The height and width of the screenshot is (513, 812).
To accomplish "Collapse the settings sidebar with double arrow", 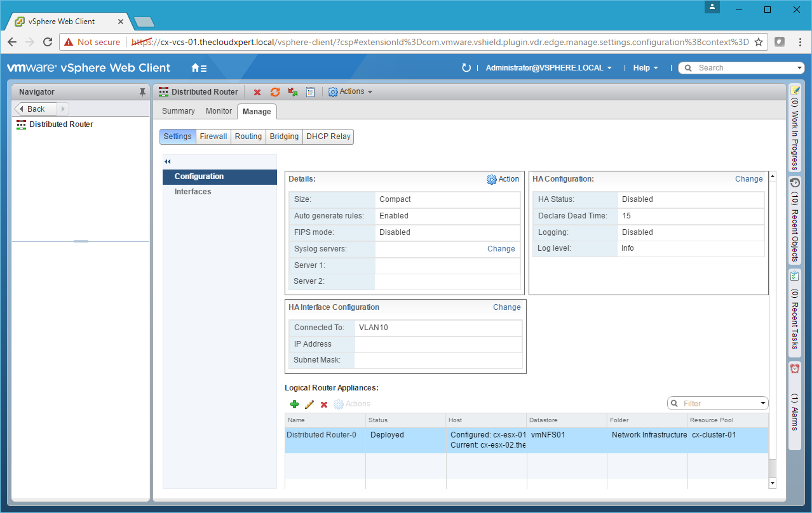I will 168,162.
